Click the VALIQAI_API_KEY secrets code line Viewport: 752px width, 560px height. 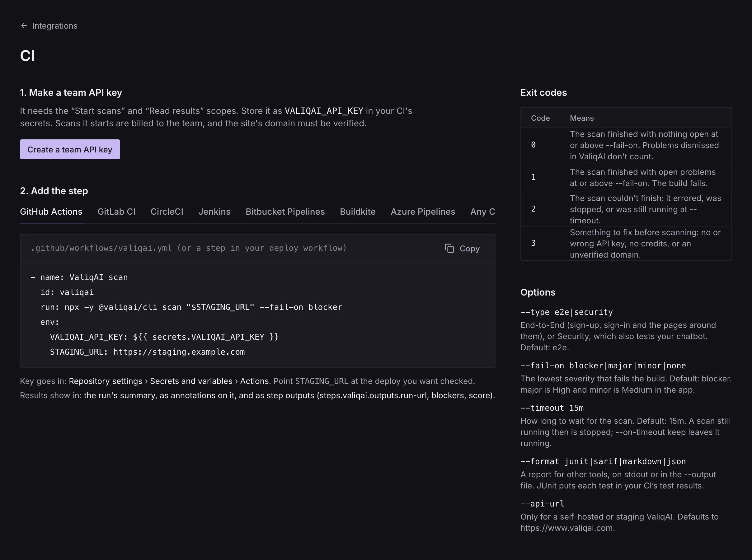point(164,337)
